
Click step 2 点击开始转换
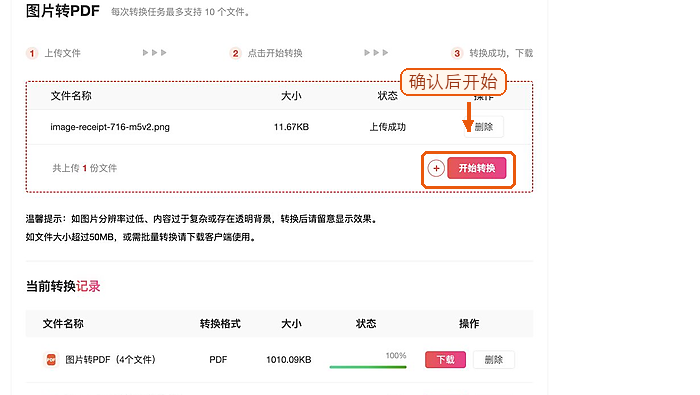coord(267,54)
